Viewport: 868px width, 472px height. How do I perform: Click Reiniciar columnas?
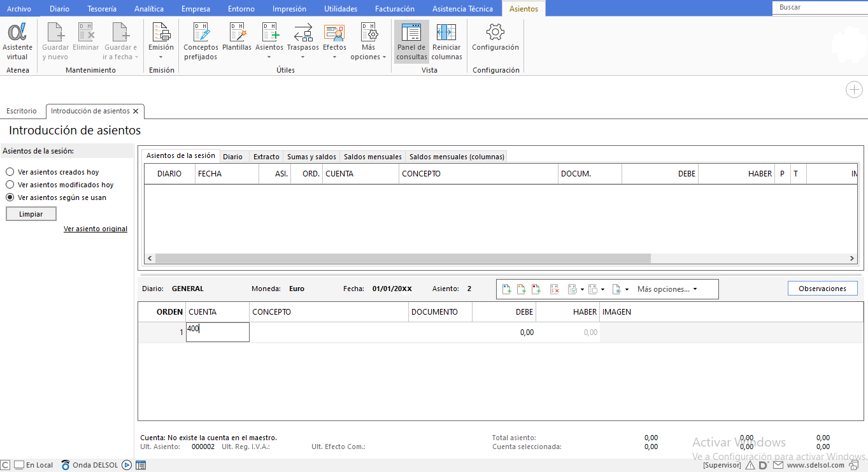click(x=446, y=42)
